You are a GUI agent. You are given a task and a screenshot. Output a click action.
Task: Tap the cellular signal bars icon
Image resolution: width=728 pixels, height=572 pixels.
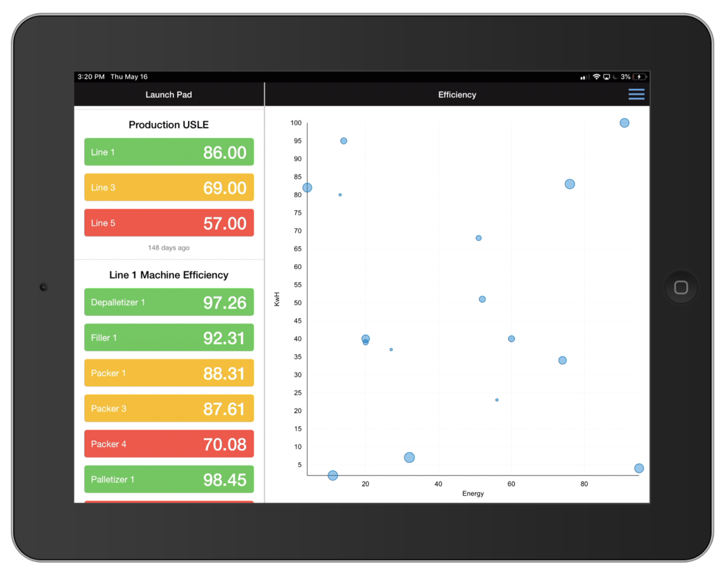click(585, 77)
